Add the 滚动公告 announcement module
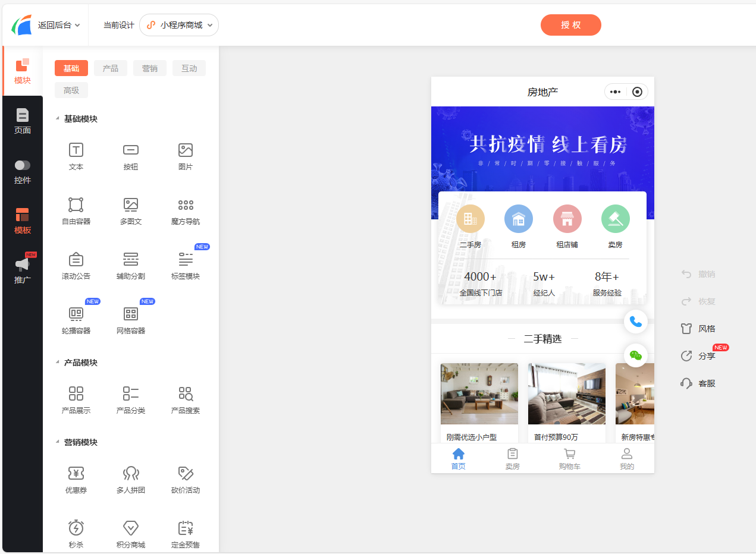This screenshot has height=554, width=756. point(76,266)
